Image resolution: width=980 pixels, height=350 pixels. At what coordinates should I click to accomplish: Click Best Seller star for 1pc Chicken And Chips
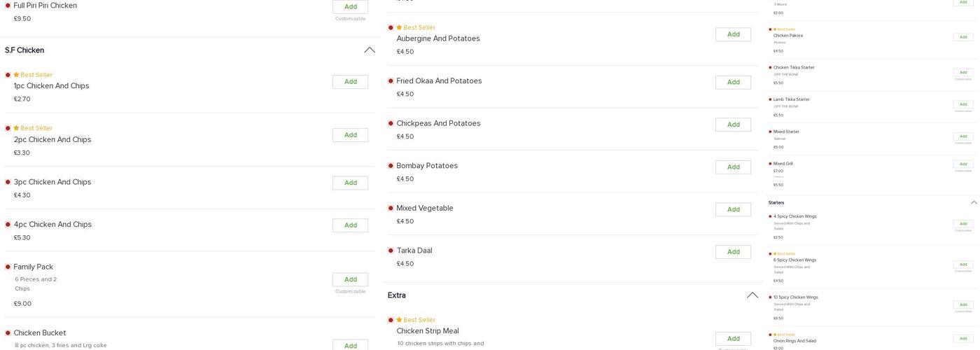click(16, 75)
